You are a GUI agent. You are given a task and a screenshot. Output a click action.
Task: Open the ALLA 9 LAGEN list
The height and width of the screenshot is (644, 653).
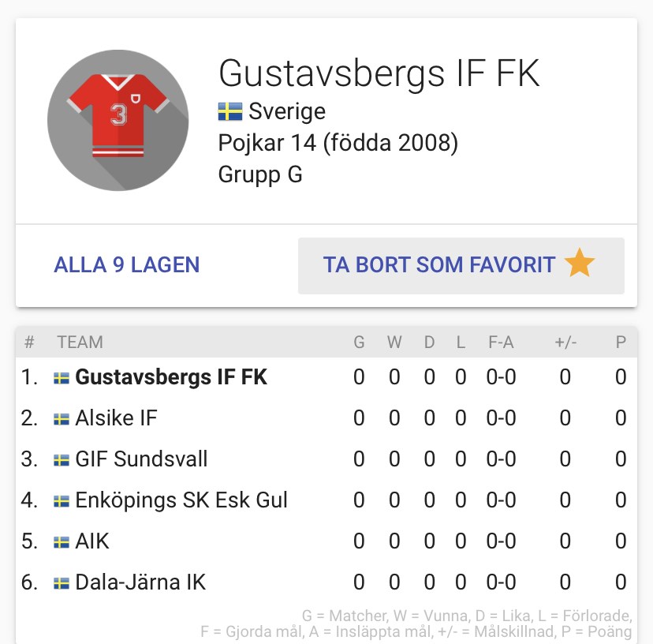(x=127, y=264)
